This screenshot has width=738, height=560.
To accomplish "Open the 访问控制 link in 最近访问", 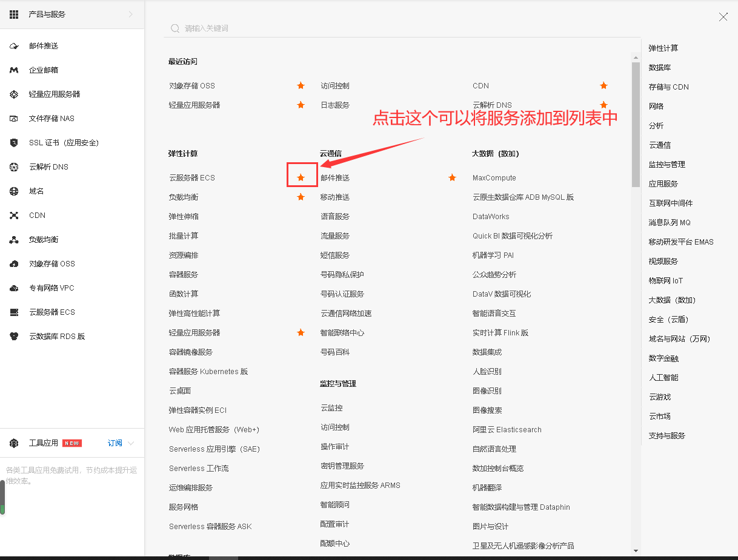I will coord(335,86).
